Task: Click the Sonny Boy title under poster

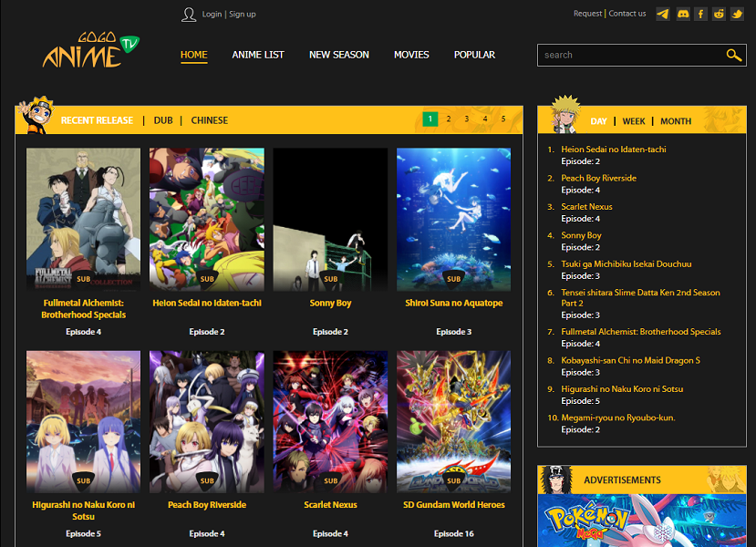Action: [x=330, y=304]
